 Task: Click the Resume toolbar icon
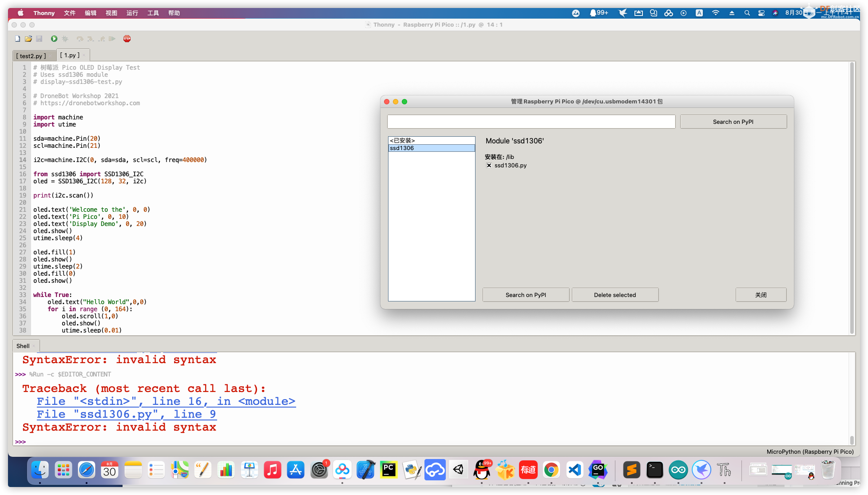tap(112, 39)
